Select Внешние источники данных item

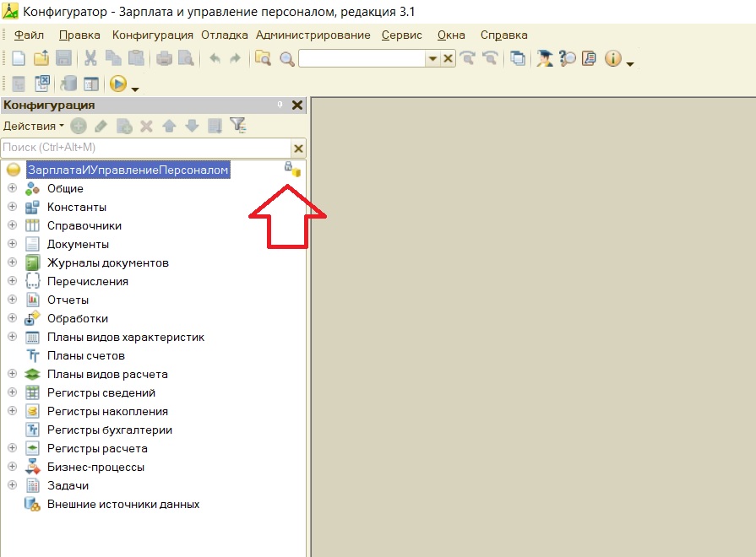[123, 504]
